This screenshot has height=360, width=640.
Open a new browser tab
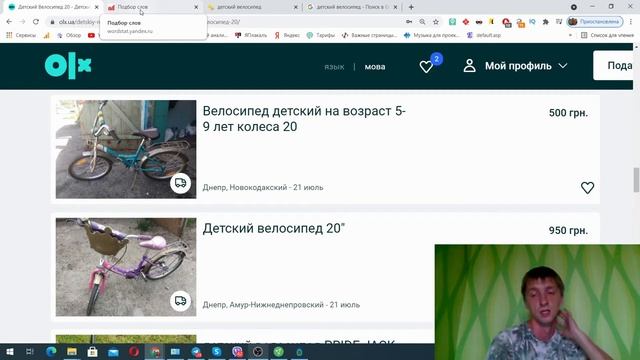pos(411,7)
